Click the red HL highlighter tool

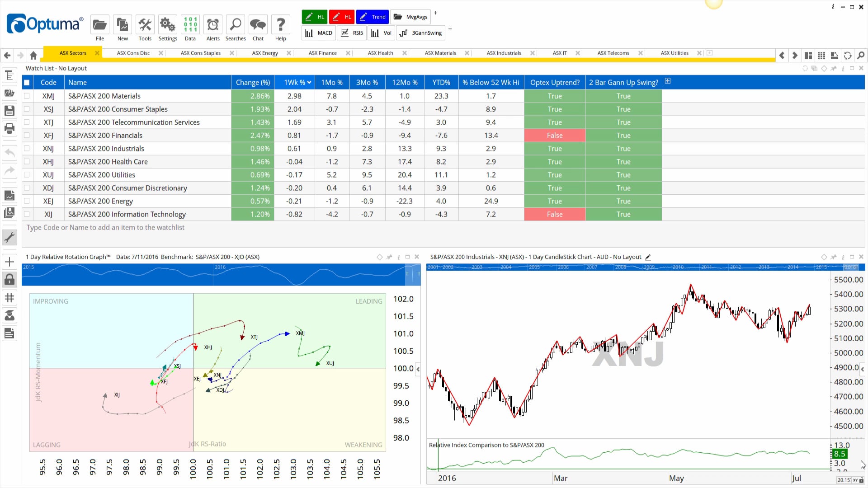tap(342, 17)
